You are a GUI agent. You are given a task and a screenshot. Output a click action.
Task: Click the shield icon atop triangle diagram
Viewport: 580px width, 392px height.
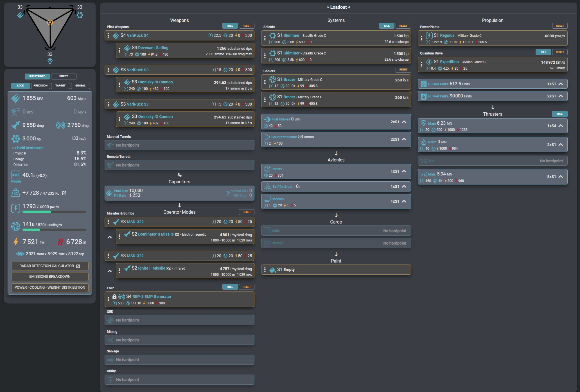(80, 15)
